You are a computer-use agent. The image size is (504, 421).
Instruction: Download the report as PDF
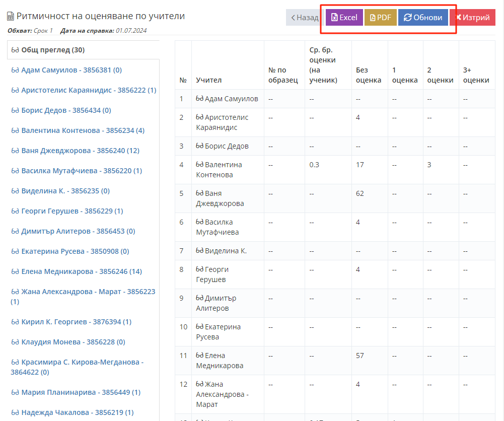pyautogui.click(x=381, y=18)
